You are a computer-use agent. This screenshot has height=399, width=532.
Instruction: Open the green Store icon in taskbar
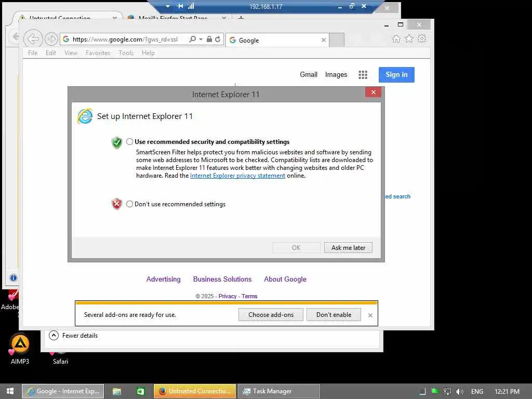click(140, 391)
